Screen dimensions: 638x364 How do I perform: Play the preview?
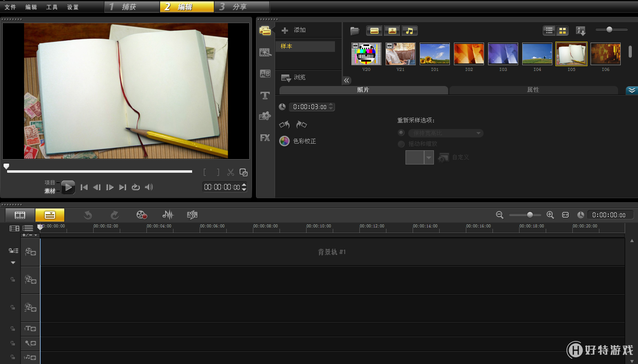[x=68, y=187]
